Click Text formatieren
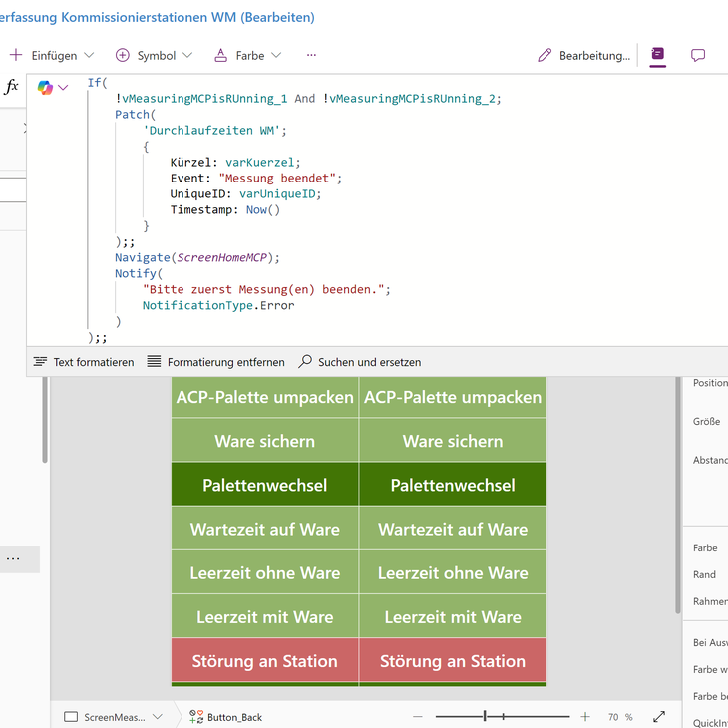The width and height of the screenshot is (728, 728). tap(84, 362)
